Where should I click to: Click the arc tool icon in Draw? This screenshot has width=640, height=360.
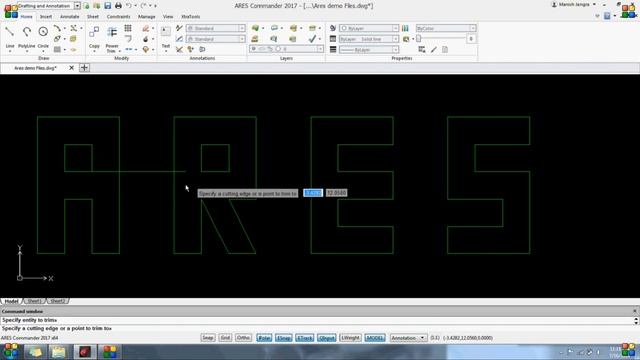point(57,28)
